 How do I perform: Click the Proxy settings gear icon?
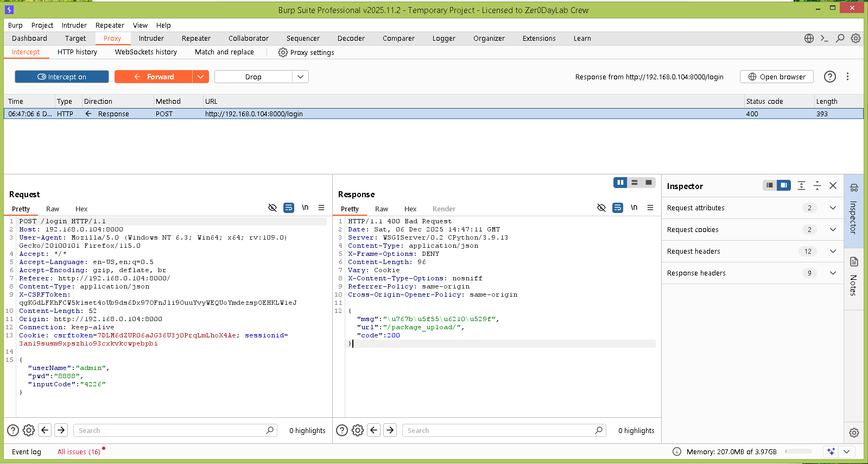point(283,52)
